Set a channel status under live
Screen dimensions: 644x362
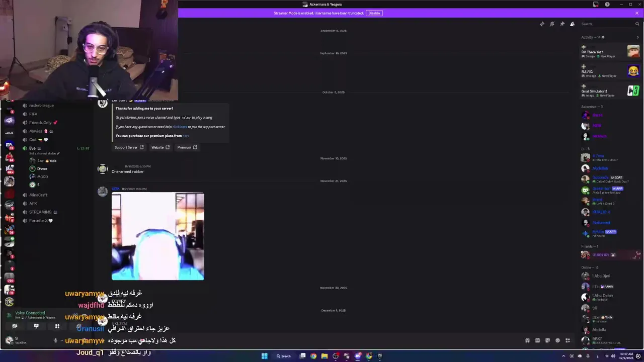tap(44, 153)
